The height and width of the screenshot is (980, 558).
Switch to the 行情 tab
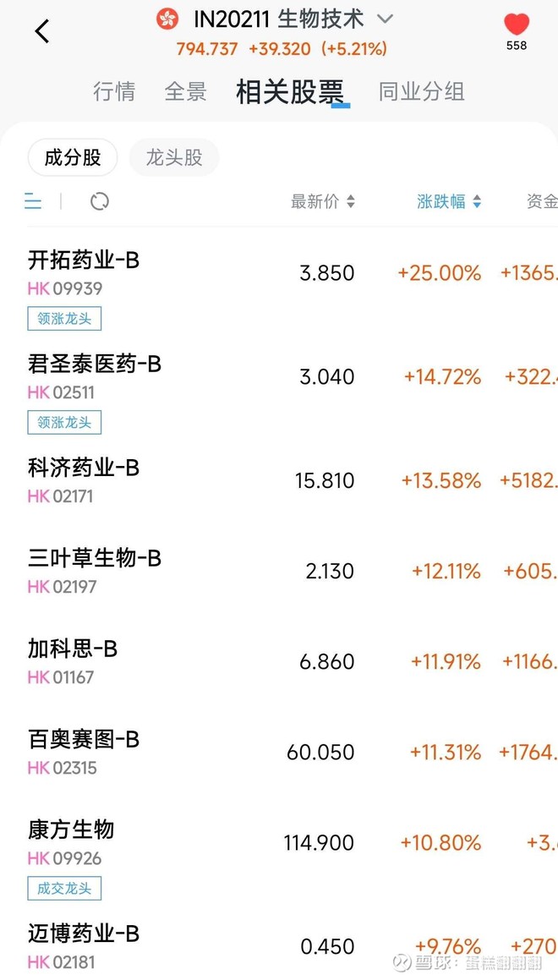(114, 91)
